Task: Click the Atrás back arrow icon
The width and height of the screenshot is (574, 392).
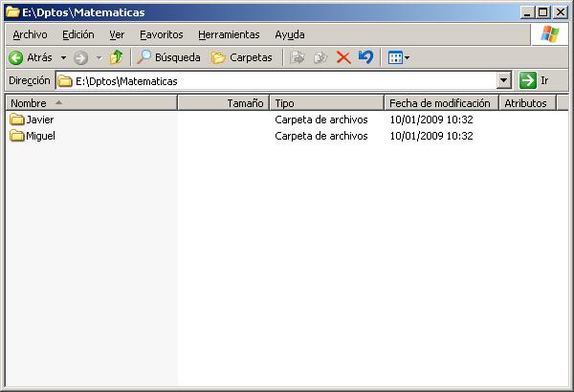Action: (x=16, y=57)
